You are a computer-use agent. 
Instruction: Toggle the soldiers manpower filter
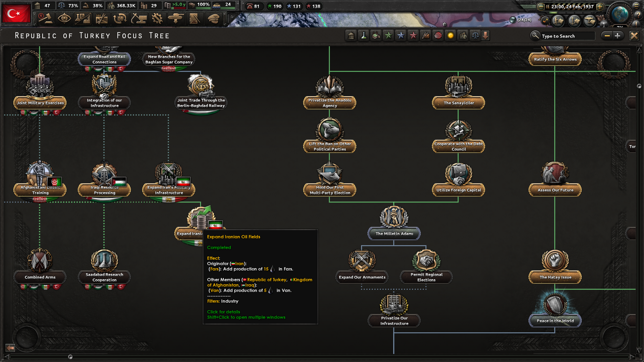pyautogui.click(x=463, y=36)
